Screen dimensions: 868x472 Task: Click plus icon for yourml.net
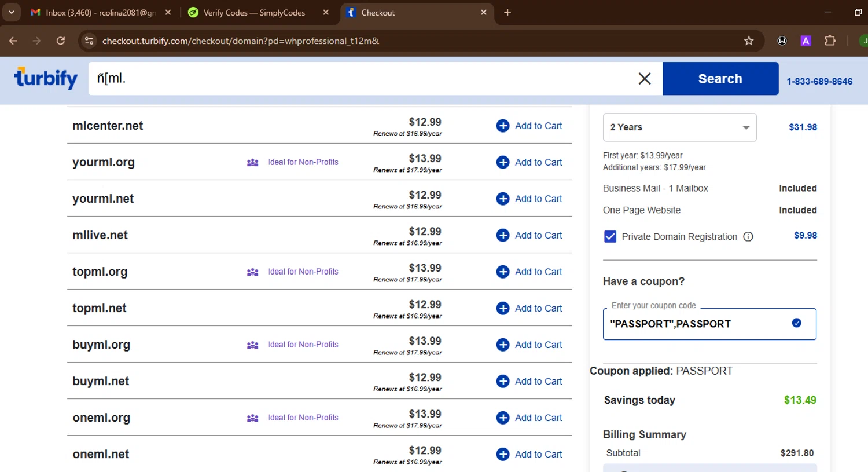503,199
